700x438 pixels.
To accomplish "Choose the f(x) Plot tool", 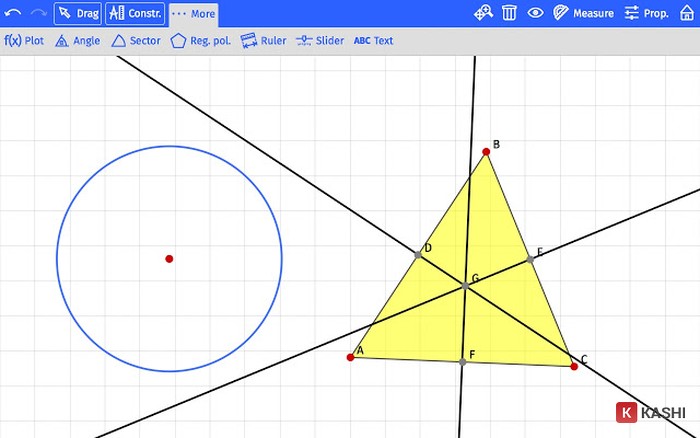I will click(24, 41).
